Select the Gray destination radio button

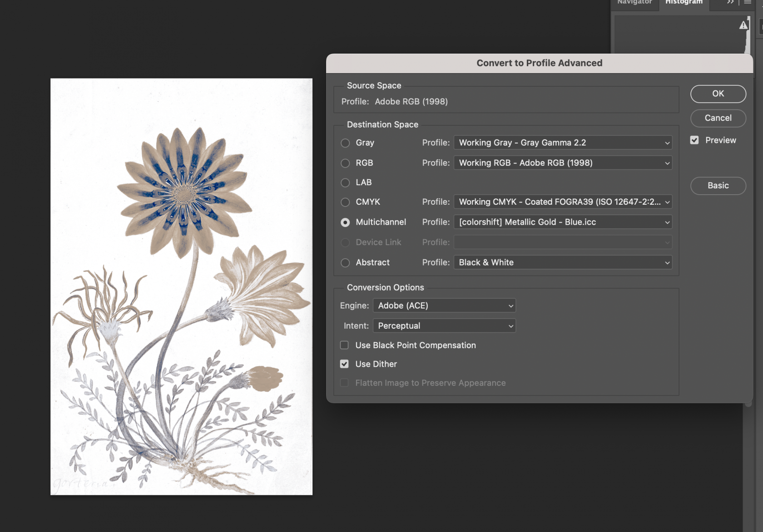[345, 143]
